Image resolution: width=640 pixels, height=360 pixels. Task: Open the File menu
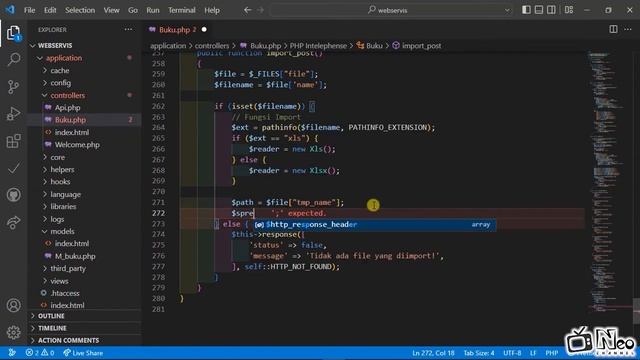(x=29, y=10)
